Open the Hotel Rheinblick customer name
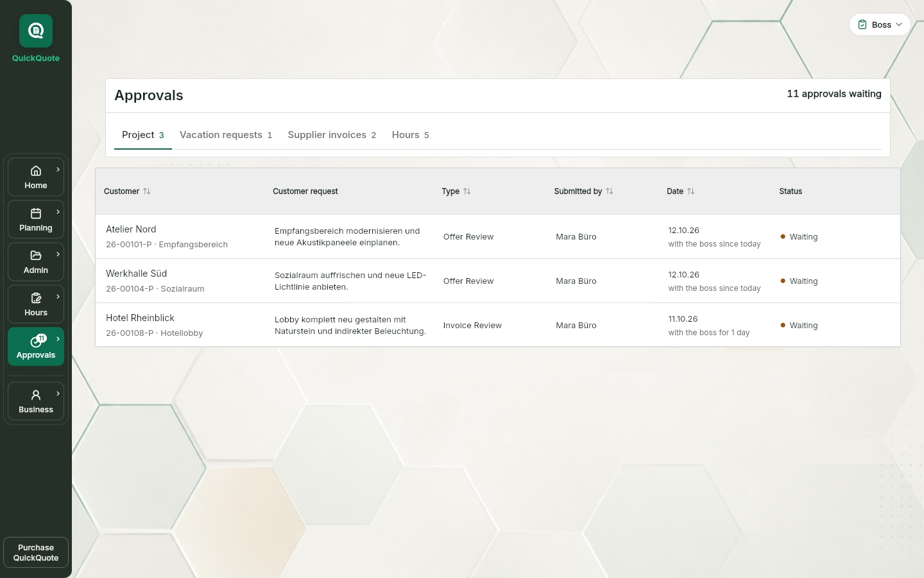The width and height of the screenshot is (924, 578). click(x=140, y=318)
